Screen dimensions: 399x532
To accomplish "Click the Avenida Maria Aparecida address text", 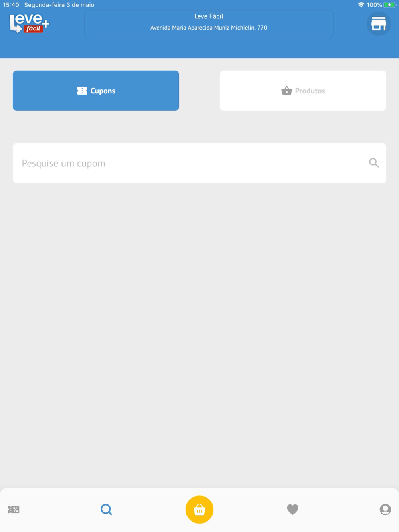I will 209,28.
